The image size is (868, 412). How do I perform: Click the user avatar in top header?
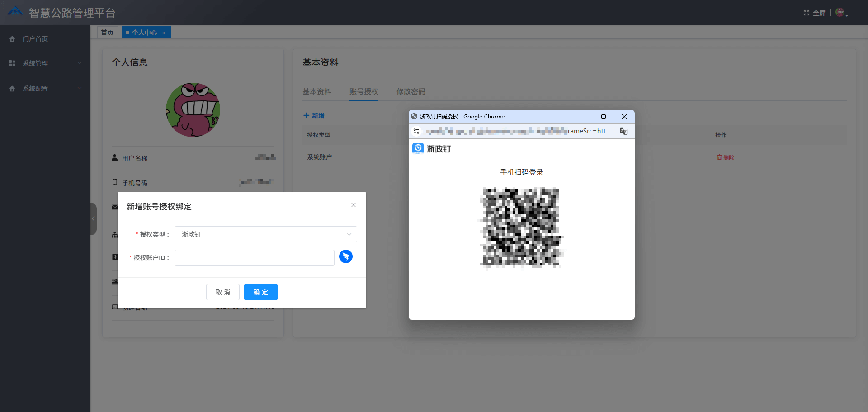point(840,13)
